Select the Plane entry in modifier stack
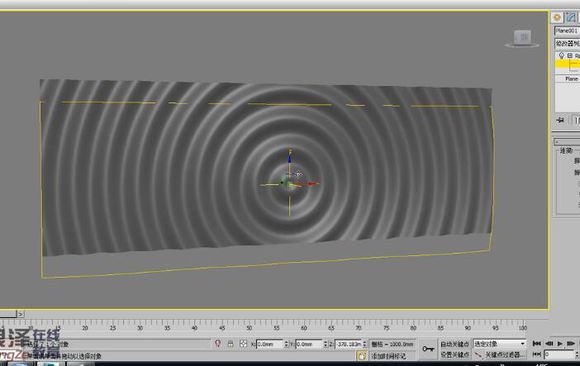580x366 pixels. pos(571,79)
